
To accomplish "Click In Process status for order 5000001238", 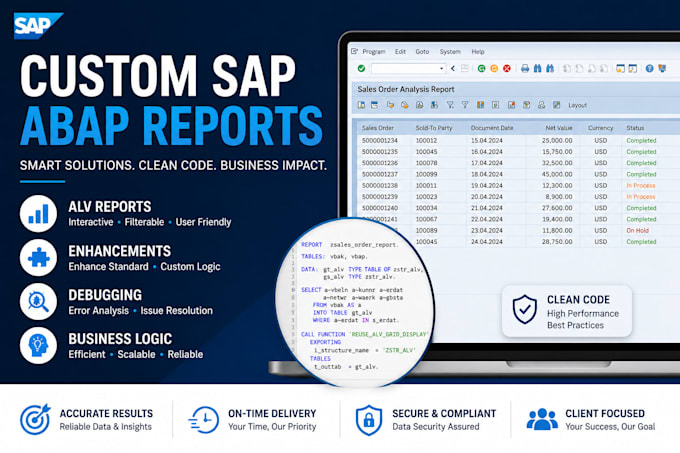I will (x=641, y=186).
